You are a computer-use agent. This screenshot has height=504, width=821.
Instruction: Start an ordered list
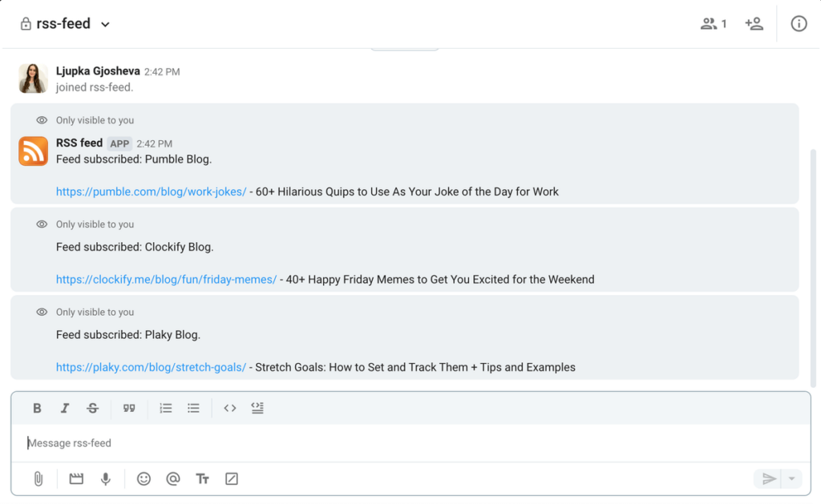coord(165,408)
